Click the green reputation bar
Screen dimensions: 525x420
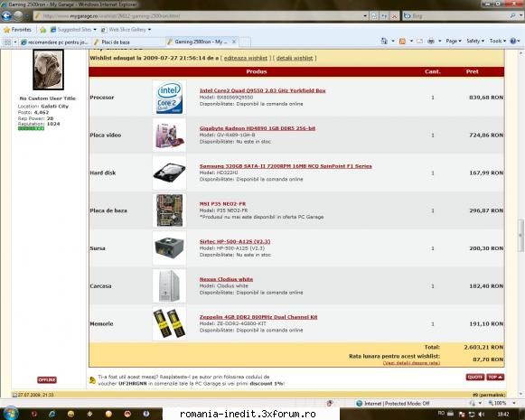pyautogui.click(x=31, y=128)
